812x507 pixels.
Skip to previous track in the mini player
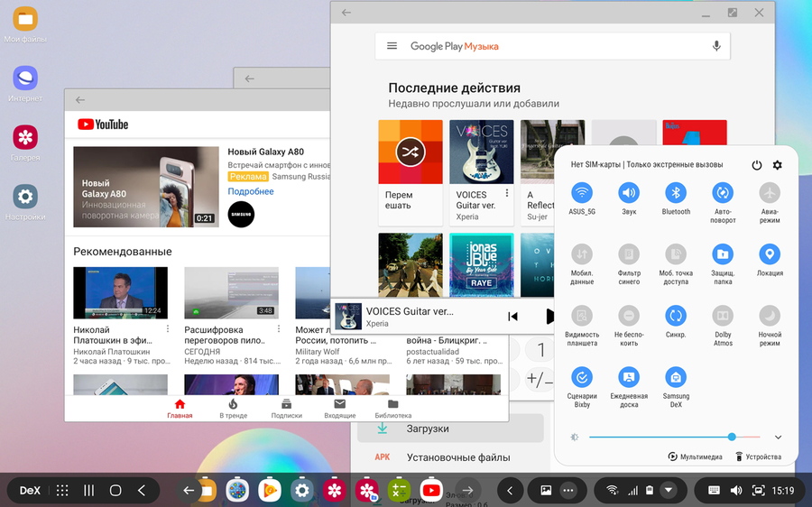click(x=512, y=316)
